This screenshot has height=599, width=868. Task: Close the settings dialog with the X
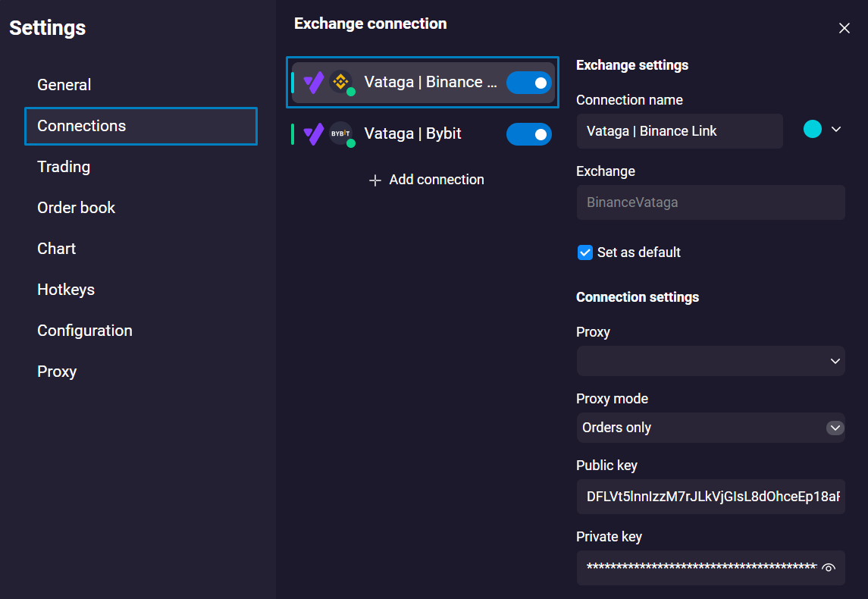click(x=844, y=28)
